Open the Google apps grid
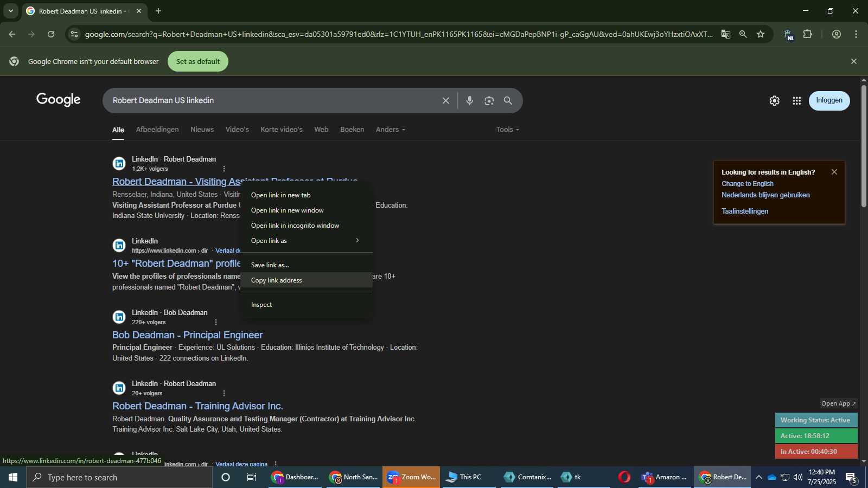This screenshot has width=868, height=488. pyautogui.click(x=797, y=100)
